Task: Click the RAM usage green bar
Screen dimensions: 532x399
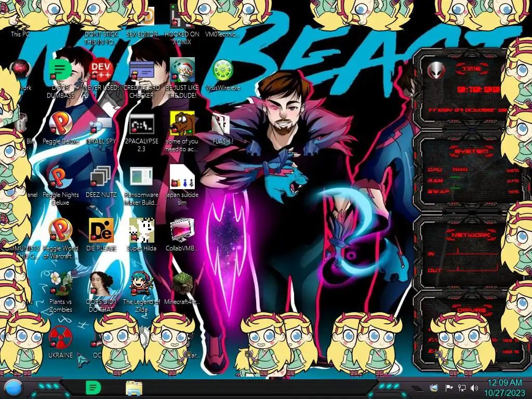Action: tap(455, 177)
